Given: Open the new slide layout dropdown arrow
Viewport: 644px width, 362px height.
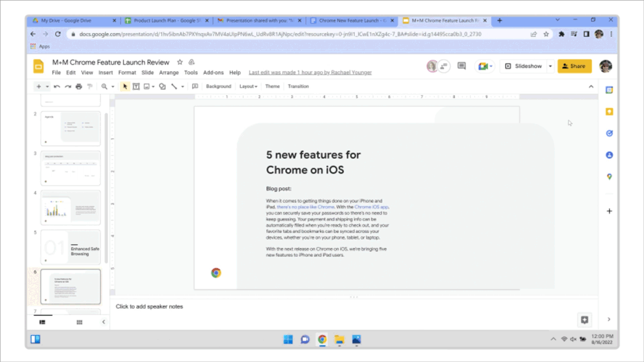Looking at the screenshot, I should (47, 86).
